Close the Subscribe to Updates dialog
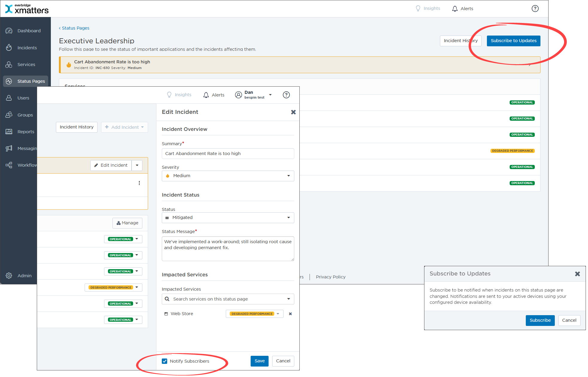The width and height of the screenshot is (588, 377). (578, 274)
